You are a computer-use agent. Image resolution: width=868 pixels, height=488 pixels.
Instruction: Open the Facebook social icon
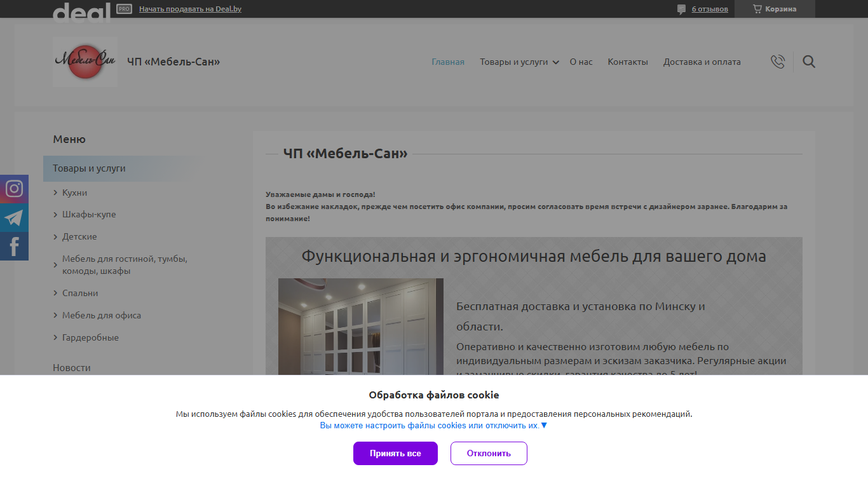(14, 246)
